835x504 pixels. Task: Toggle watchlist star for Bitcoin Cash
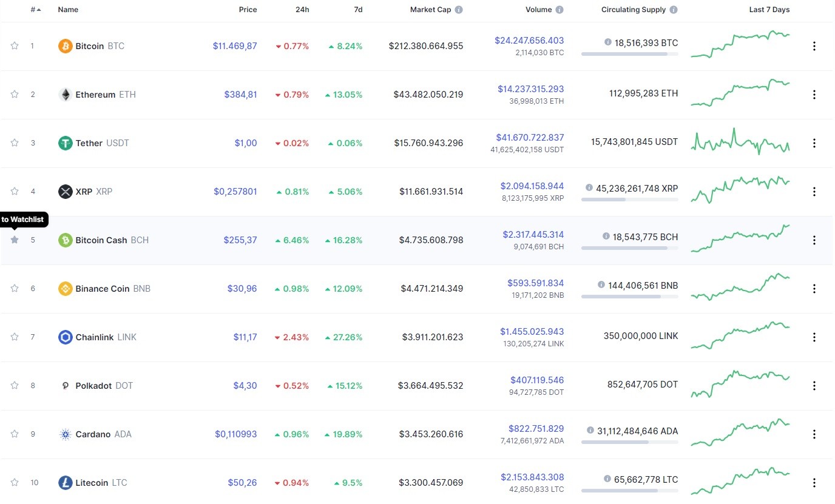tap(15, 240)
